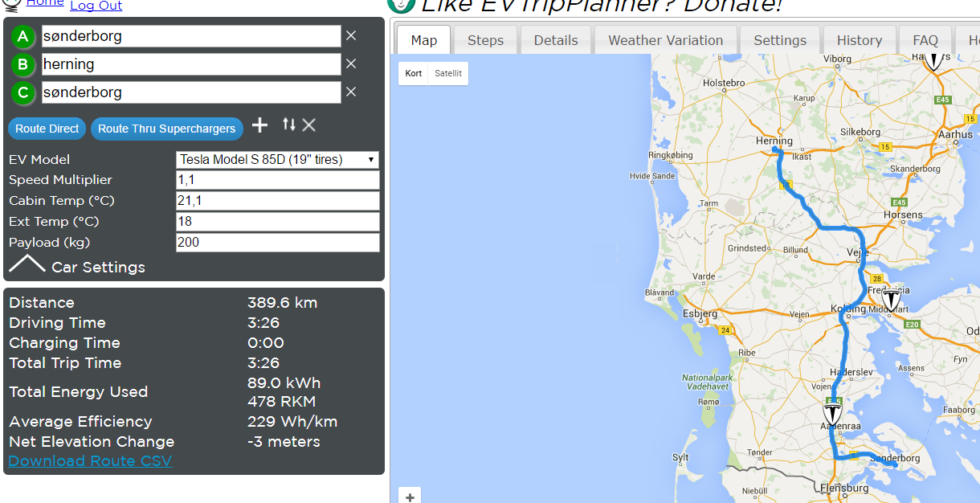Switch to the Steps tab
This screenshot has height=503, width=980.
pos(485,40)
